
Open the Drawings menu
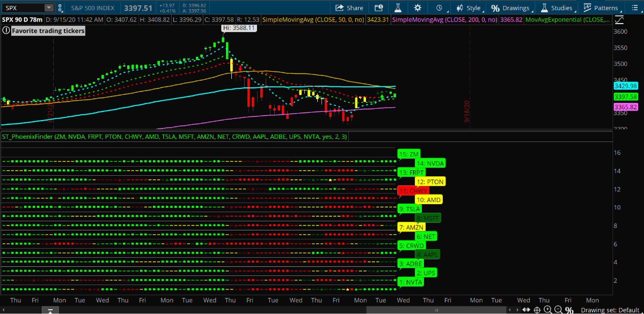(x=511, y=8)
